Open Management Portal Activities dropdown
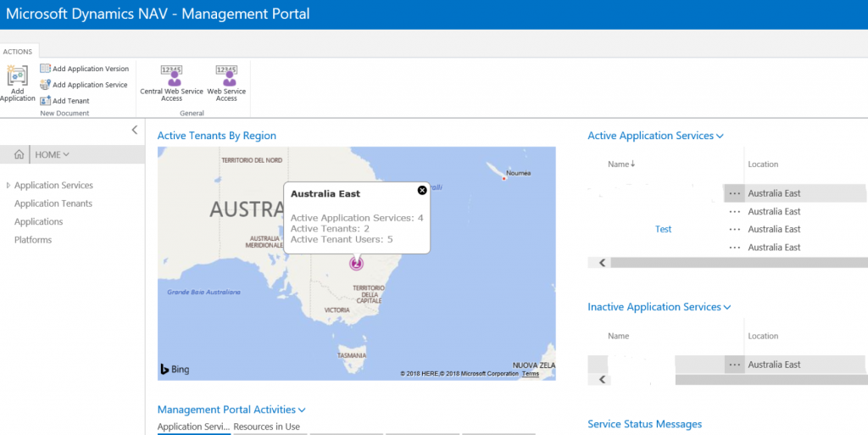 click(301, 410)
